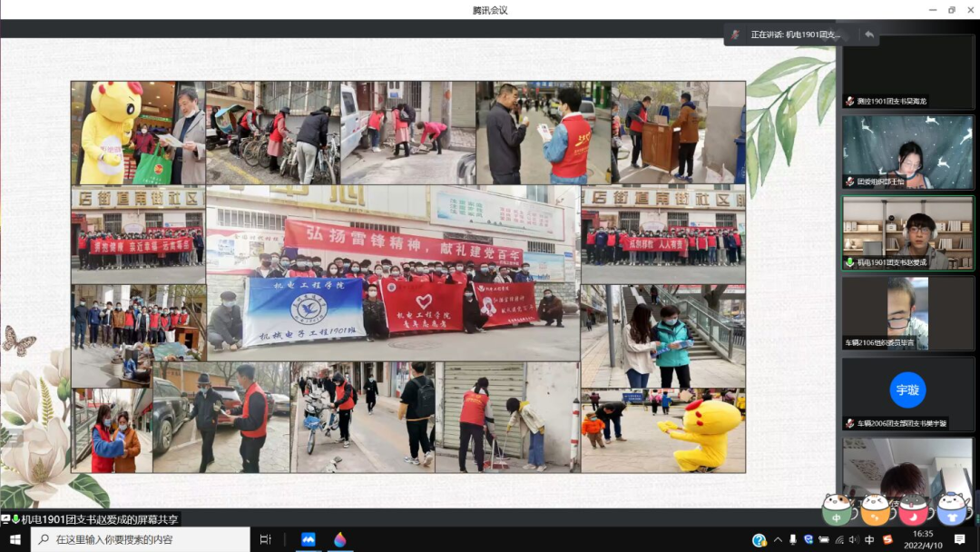Click the Sogou input method tray icon
This screenshot has height=552, width=980.
coord(887,540)
